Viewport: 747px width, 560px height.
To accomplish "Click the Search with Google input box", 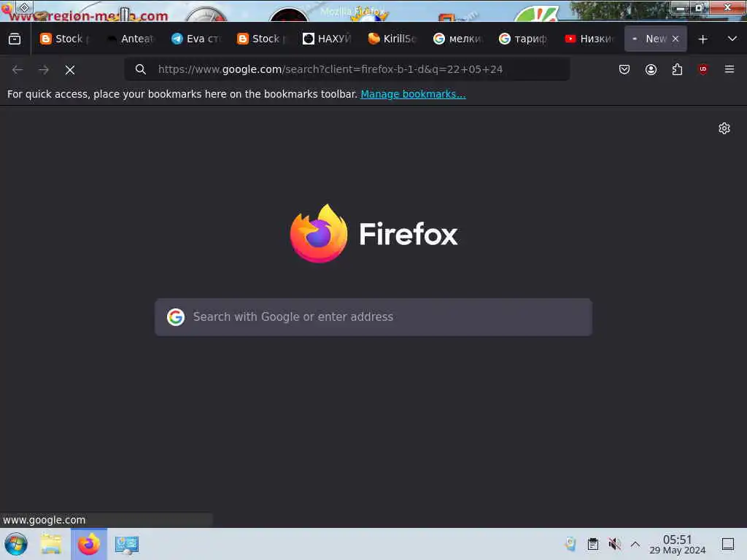I will 373,317.
